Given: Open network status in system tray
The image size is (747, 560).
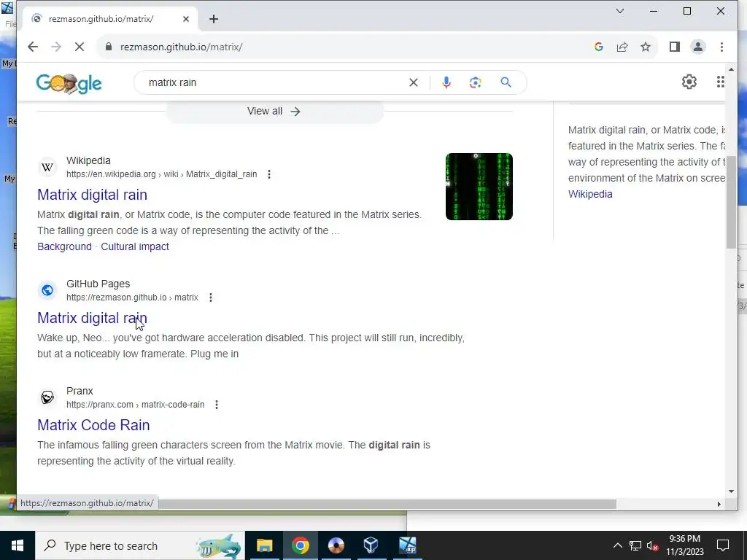Looking at the screenshot, I should tap(635, 545).
